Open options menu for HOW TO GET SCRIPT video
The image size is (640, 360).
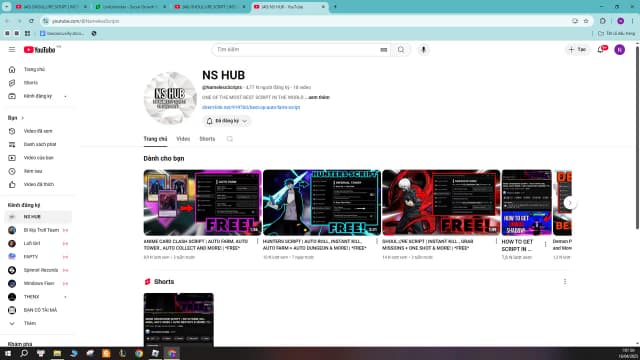pyautogui.click(x=545, y=244)
